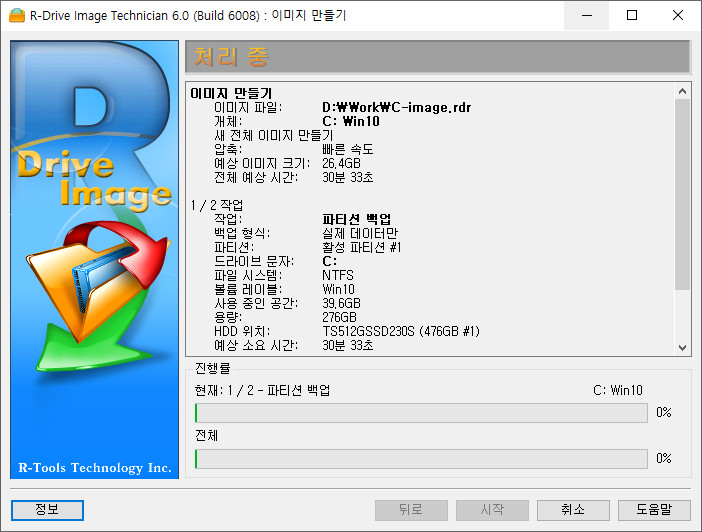Click the 전체 overall progress bar
The height and width of the screenshot is (532, 702).
(x=421, y=459)
